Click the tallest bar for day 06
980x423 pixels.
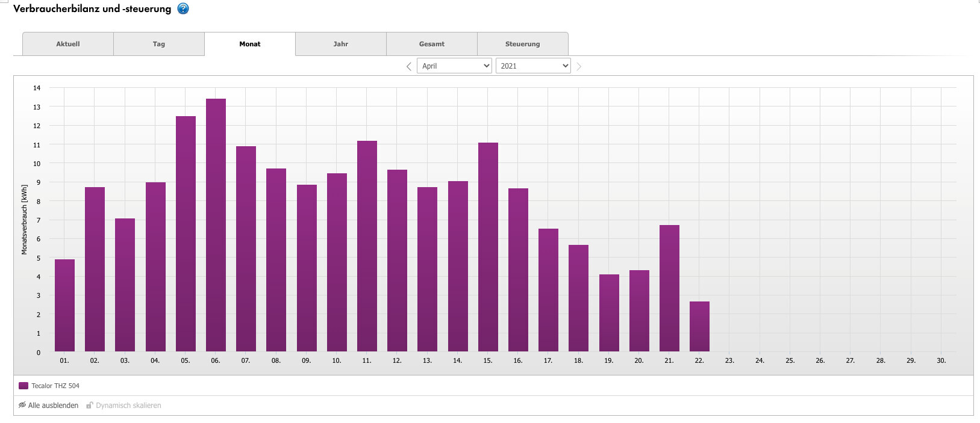[x=216, y=226]
